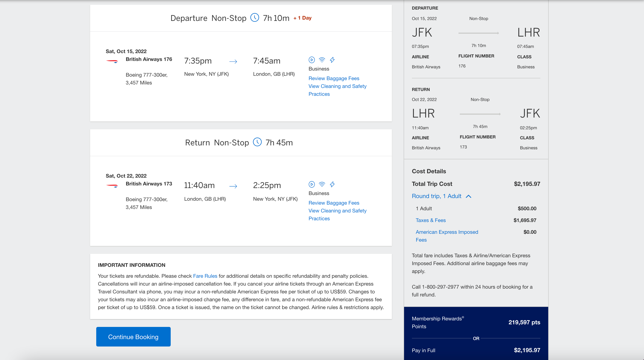Click the return flight clock icon
Screen dimensions: 644x360
(x=257, y=142)
